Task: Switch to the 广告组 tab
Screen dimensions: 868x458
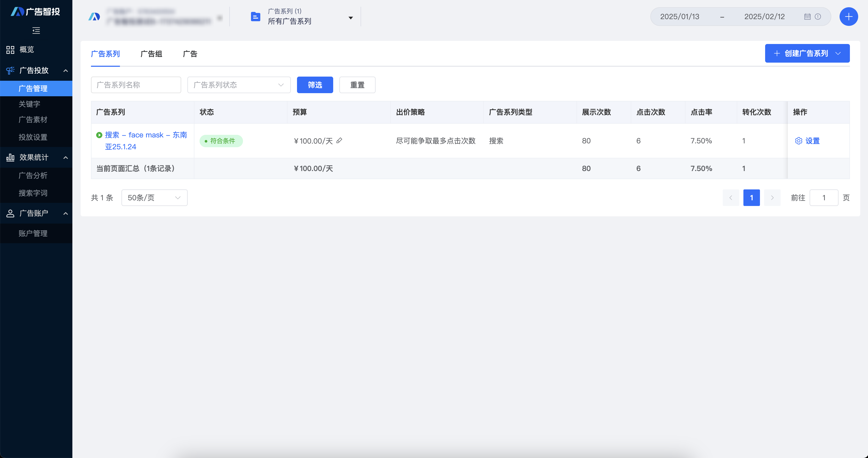Action: (x=151, y=54)
